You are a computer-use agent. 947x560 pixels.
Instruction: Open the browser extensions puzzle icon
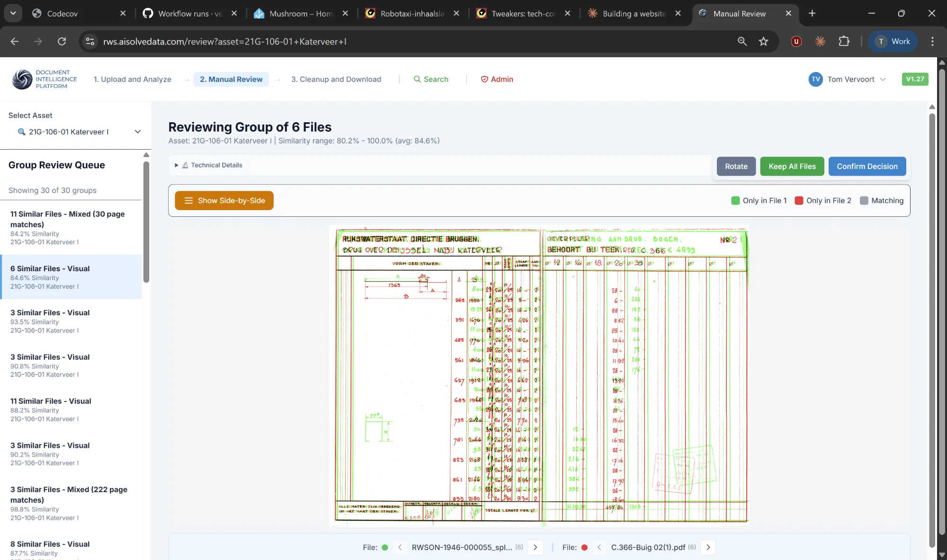[844, 42]
